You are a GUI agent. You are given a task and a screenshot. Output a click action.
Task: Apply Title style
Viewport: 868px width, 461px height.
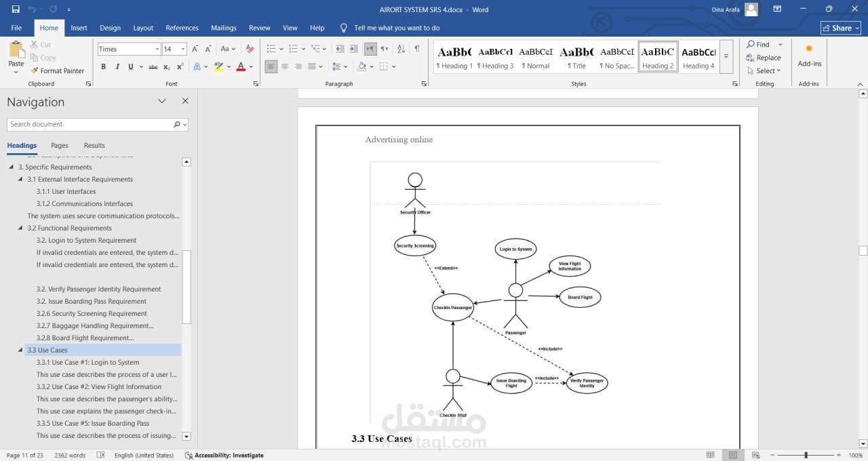pos(576,57)
